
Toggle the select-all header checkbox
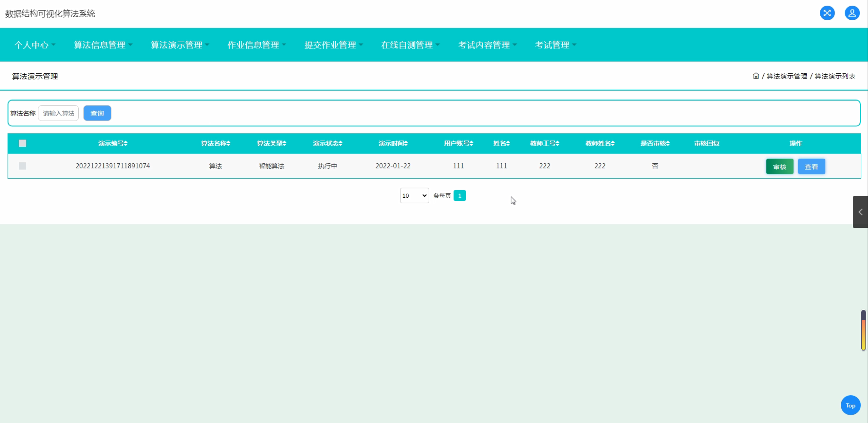point(23,143)
